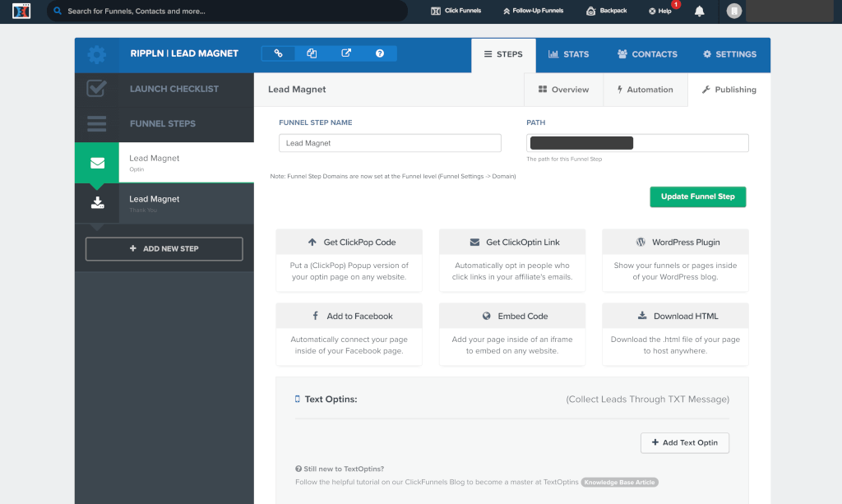Select the Lead Magnet Thank You step
842x504 pixels.
[164, 203]
